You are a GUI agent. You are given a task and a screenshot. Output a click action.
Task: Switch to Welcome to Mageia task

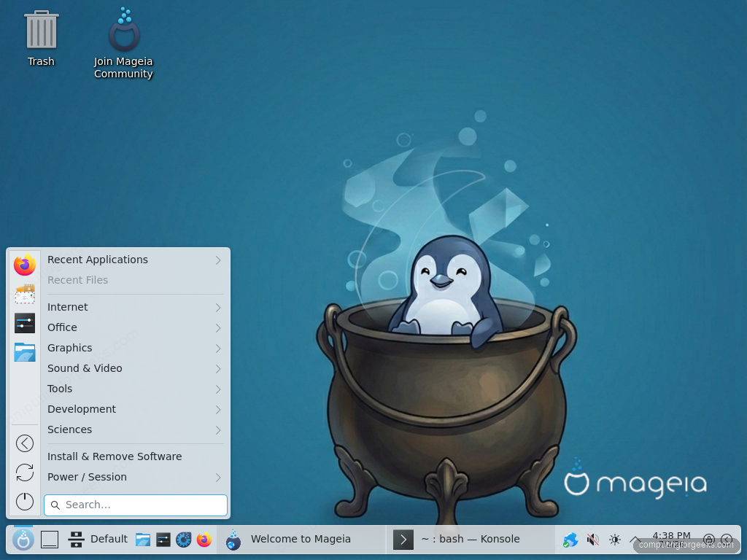(x=301, y=540)
